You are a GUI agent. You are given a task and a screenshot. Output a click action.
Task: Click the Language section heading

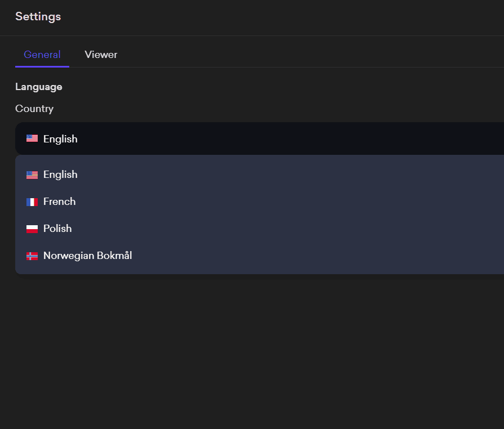[38, 87]
